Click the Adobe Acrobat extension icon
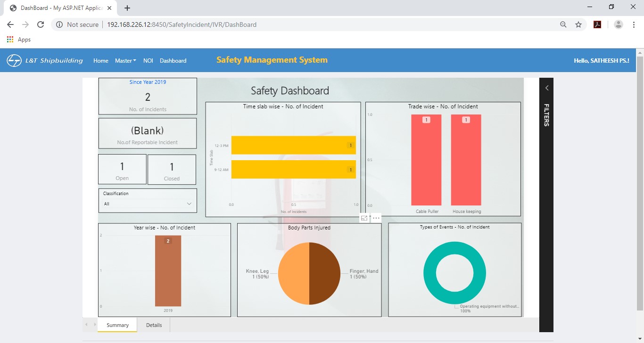 (597, 24)
